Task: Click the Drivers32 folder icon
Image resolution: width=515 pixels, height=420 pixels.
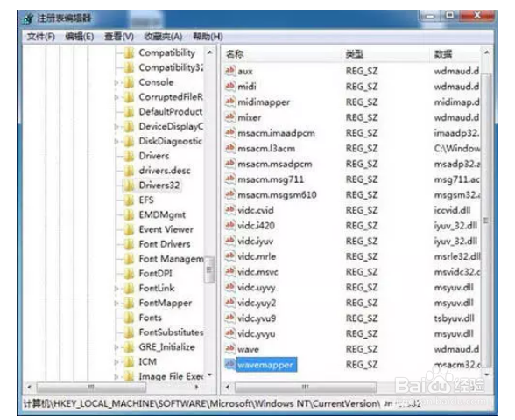Action: click(129, 185)
